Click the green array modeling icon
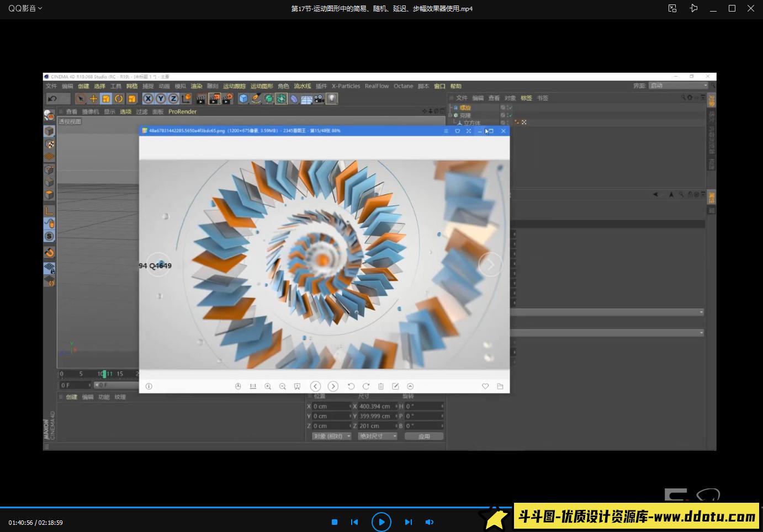 click(x=282, y=99)
